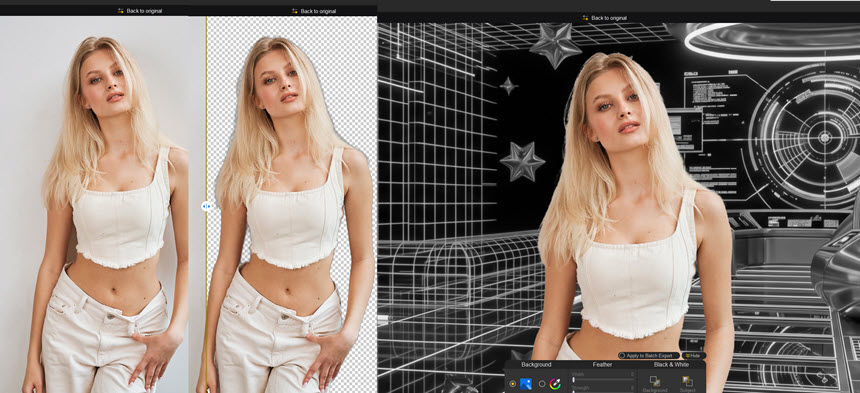Open the color picker eyedropper icon
860x393 pixels.
555,384
